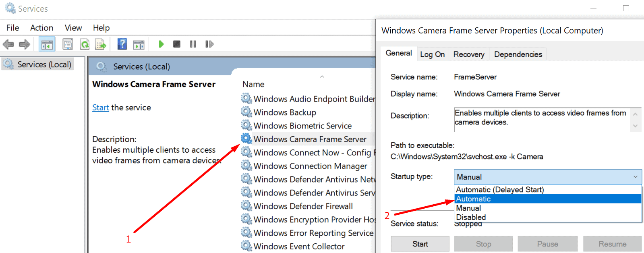Viewport: 644px width, 253px height.
Task: Click gear icon beside Windows Connection Manager
Action: coord(246,165)
